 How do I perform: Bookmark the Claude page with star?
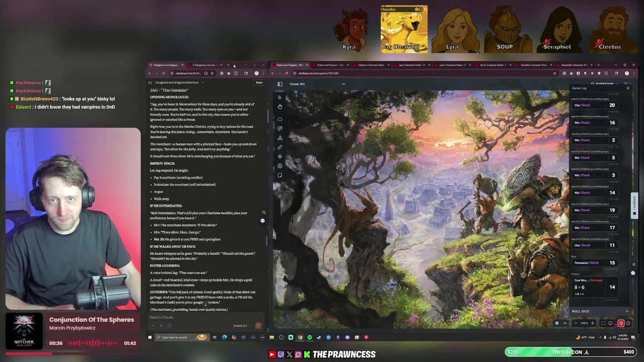(212, 73)
